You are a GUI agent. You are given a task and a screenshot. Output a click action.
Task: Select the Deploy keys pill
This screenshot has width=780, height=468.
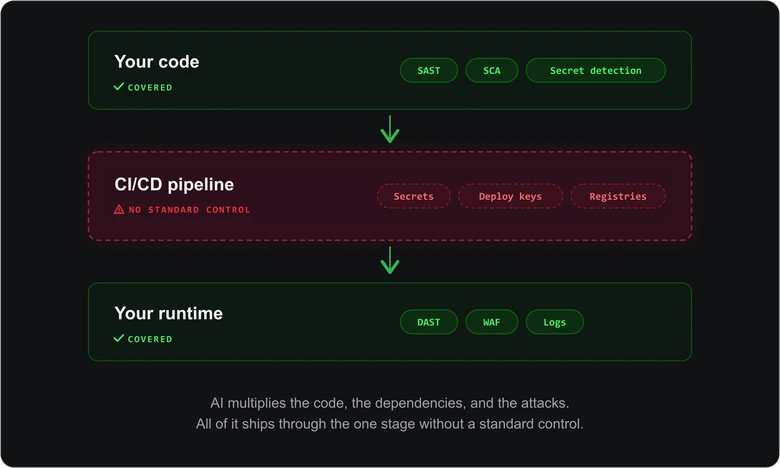[510, 196]
